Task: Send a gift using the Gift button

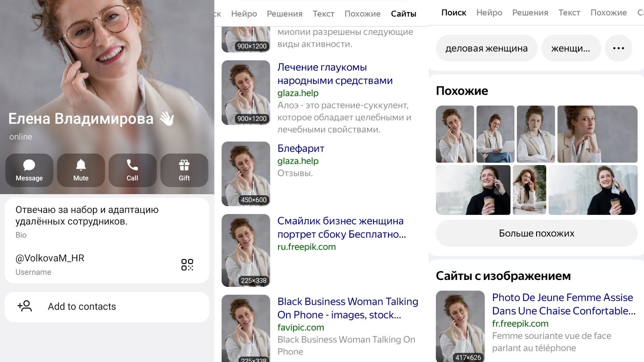Action: point(184,170)
